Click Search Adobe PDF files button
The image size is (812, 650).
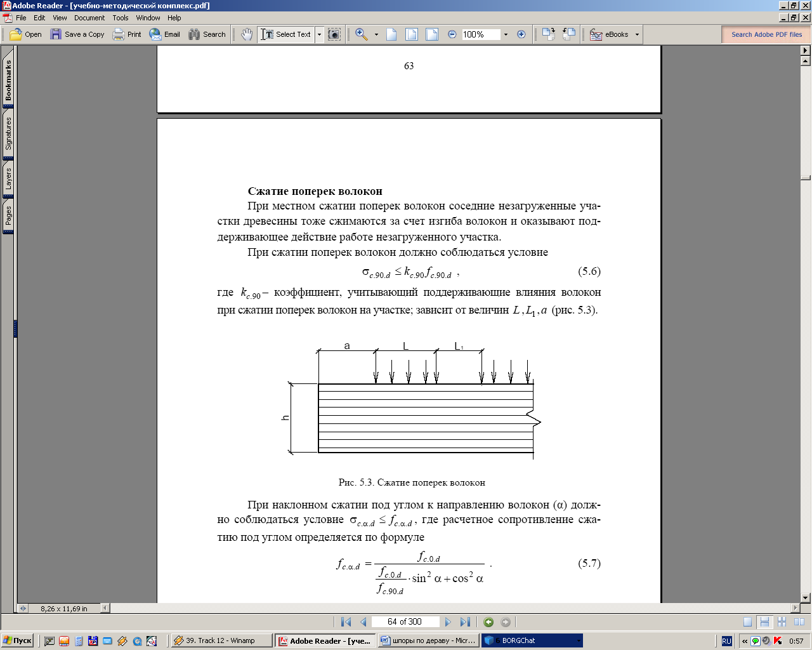tap(766, 34)
